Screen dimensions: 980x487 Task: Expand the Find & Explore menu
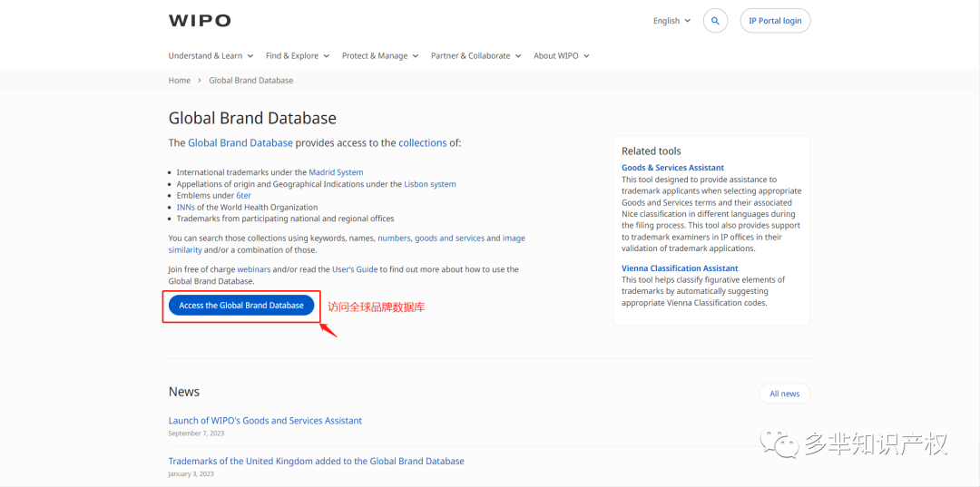[x=297, y=56]
